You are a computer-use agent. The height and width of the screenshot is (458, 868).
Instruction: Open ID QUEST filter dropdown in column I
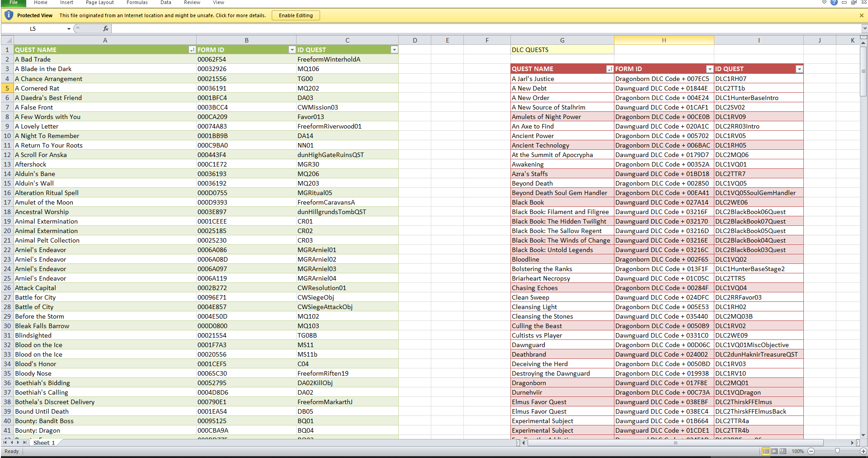(799, 69)
